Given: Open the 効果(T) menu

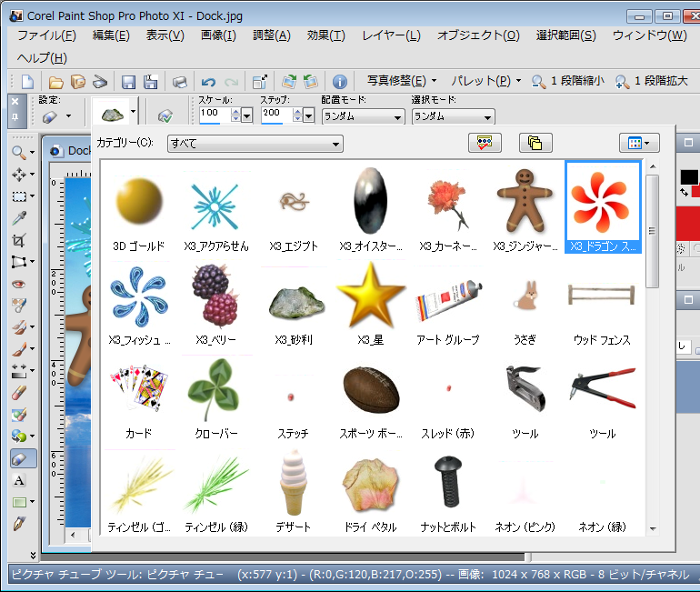Looking at the screenshot, I should click(x=325, y=35).
